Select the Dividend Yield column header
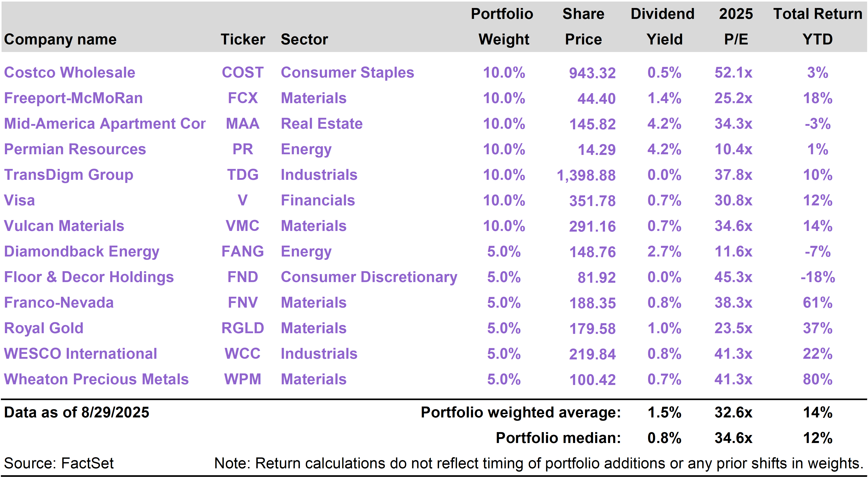 662,27
